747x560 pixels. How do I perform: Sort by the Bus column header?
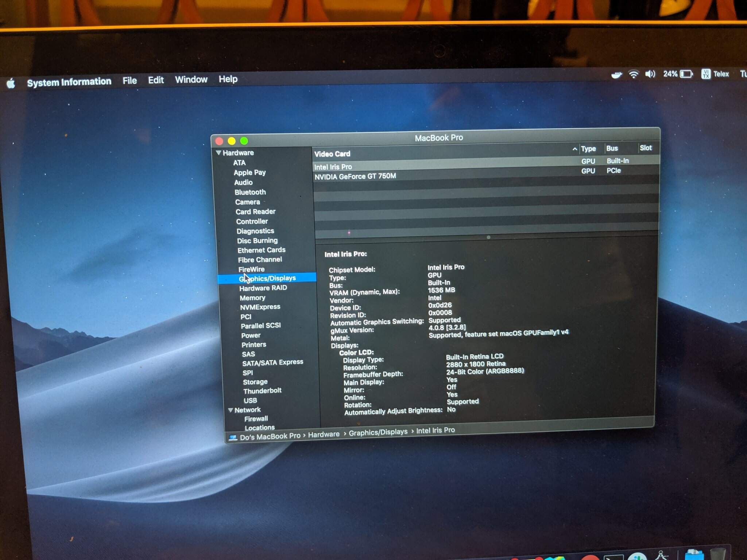[x=612, y=148]
